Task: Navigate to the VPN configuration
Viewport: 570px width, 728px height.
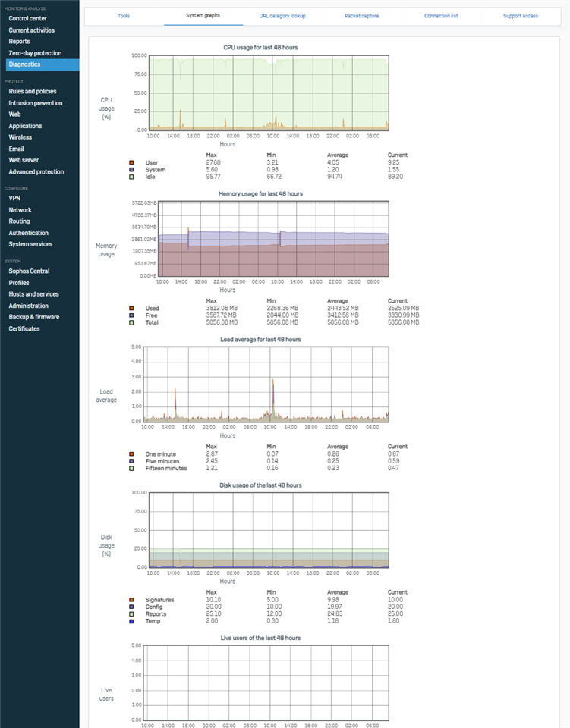Action: coord(14,199)
